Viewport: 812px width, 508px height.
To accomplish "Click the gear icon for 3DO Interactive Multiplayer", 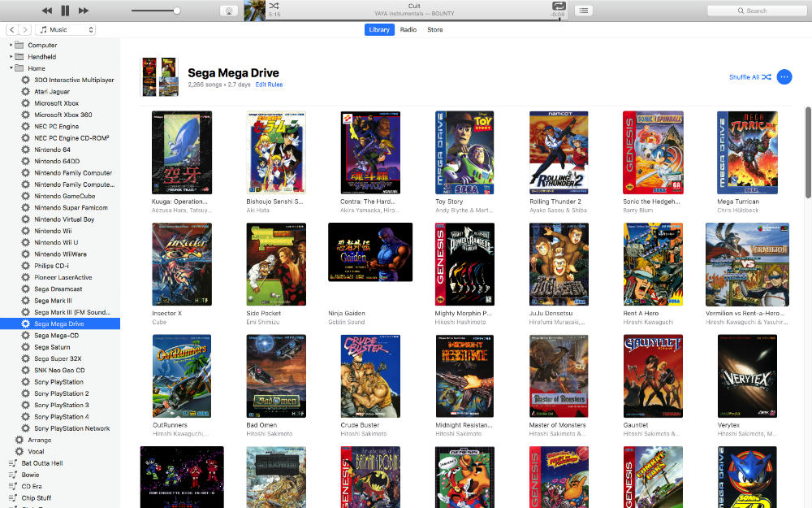I will point(25,80).
